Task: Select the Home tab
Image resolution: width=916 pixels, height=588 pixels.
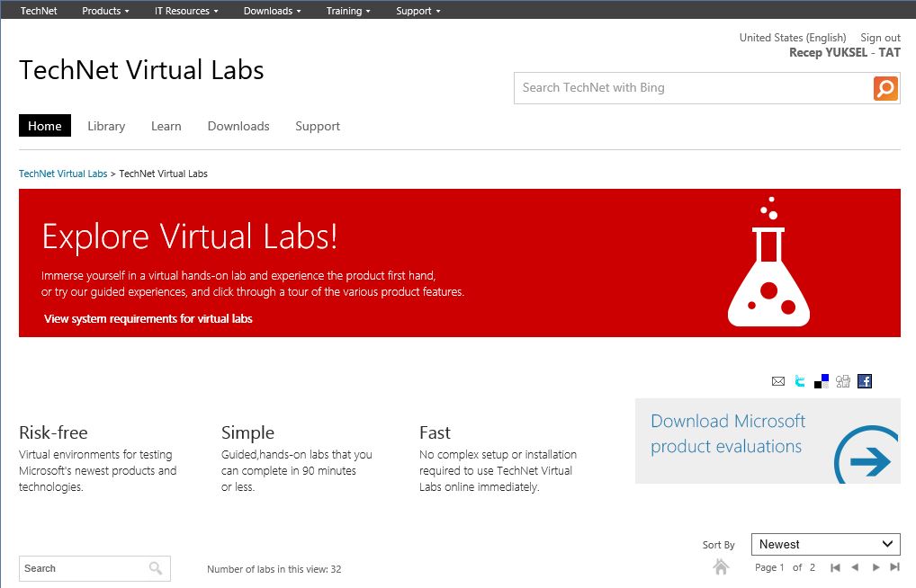Action: 45,126
